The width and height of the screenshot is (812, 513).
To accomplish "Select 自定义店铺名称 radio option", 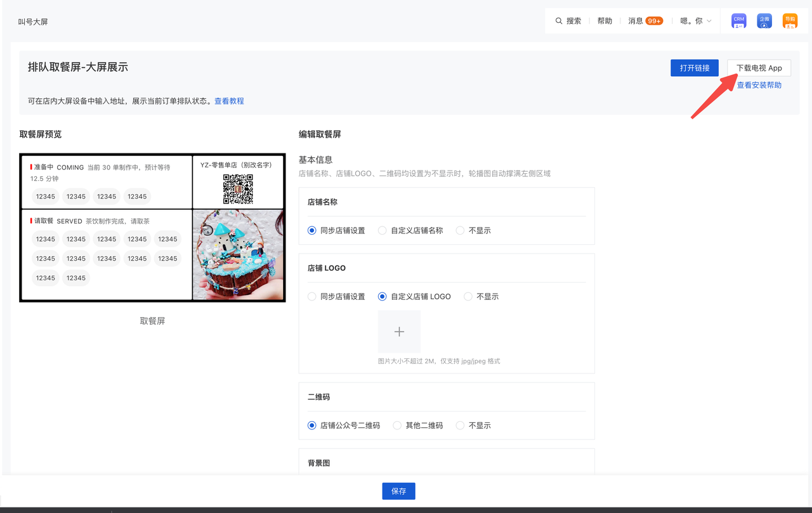I will [383, 231].
